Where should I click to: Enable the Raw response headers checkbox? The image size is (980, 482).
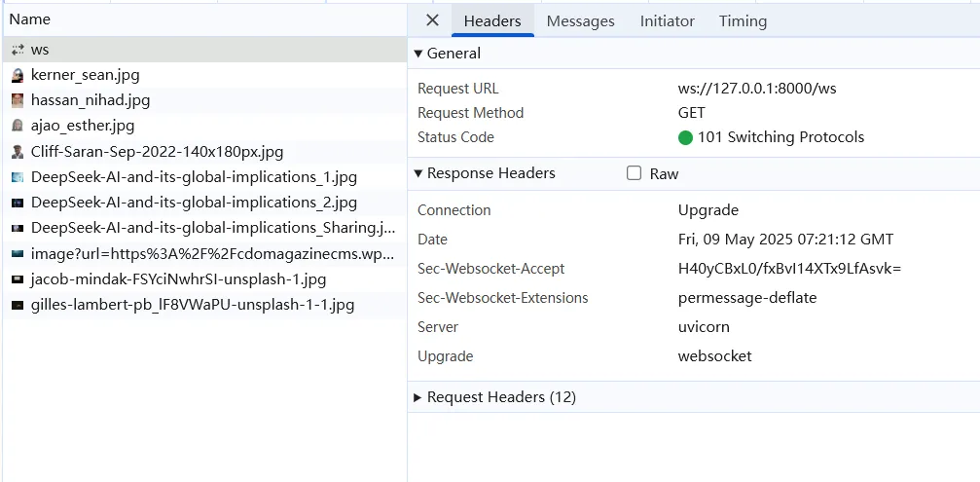click(635, 173)
